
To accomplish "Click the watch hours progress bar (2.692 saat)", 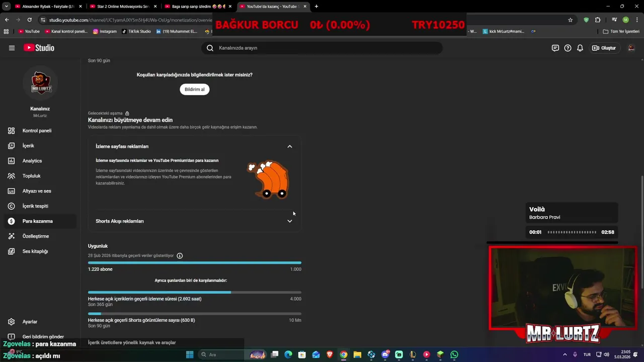I will point(195,292).
